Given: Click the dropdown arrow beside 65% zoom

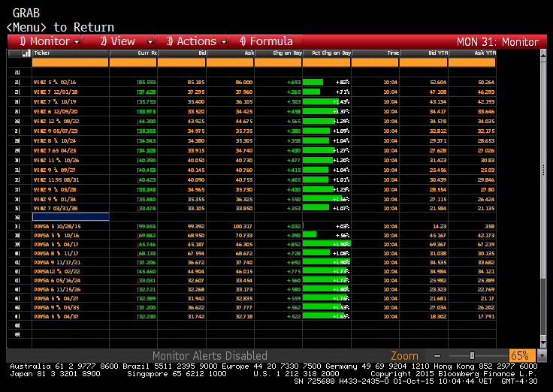Looking at the screenshot, I should (x=542, y=356).
